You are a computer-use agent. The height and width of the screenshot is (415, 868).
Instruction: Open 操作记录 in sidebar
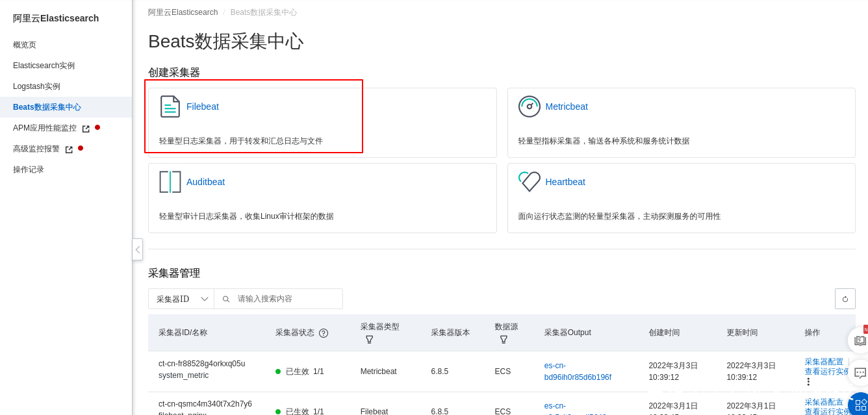coord(29,170)
